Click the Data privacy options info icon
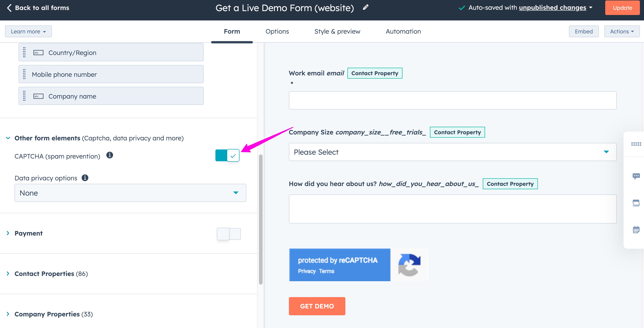 pos(85,178)
